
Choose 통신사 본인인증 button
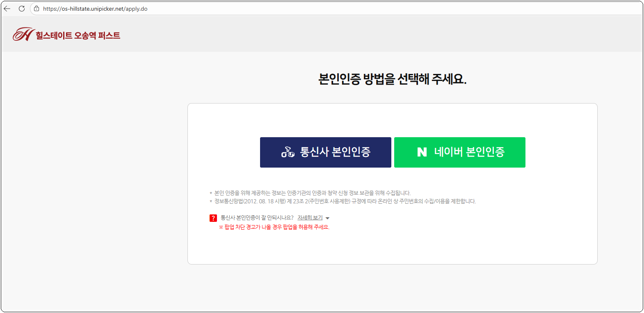tap(326, 152)
